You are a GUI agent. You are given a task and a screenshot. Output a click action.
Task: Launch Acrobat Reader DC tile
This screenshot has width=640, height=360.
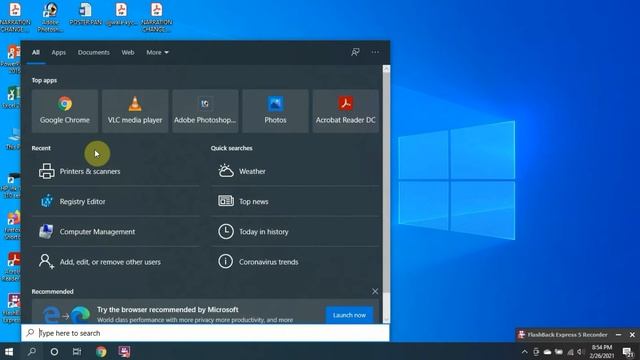pos(346,111)
